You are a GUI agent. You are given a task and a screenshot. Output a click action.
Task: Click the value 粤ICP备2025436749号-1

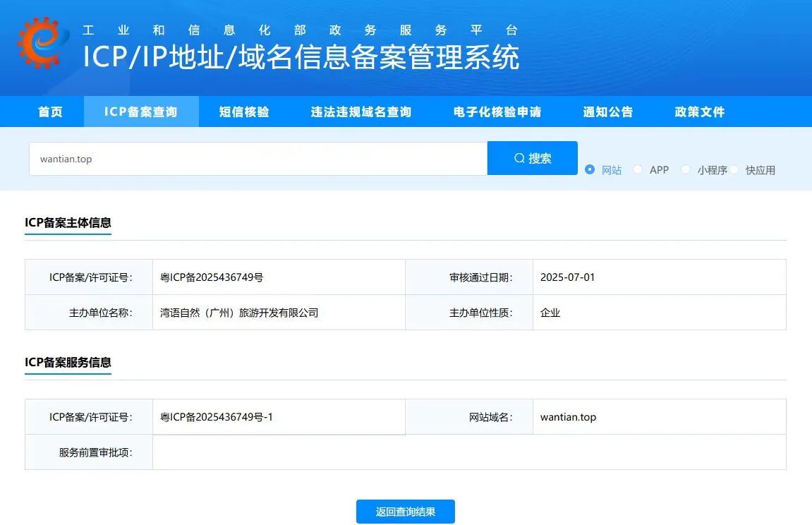click(217, 417)
